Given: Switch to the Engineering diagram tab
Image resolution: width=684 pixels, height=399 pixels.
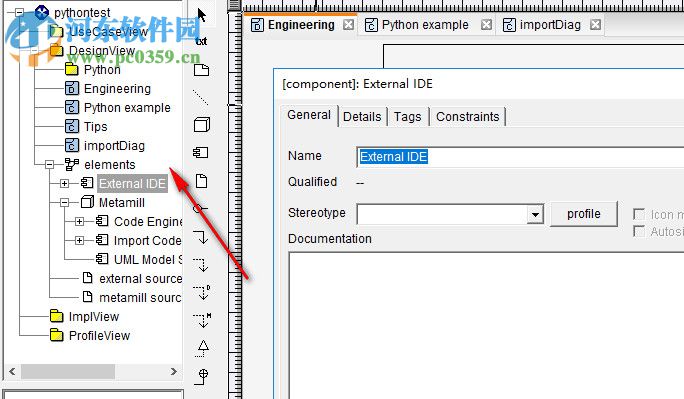Looking at the screenshot, I should coord(301,25).
